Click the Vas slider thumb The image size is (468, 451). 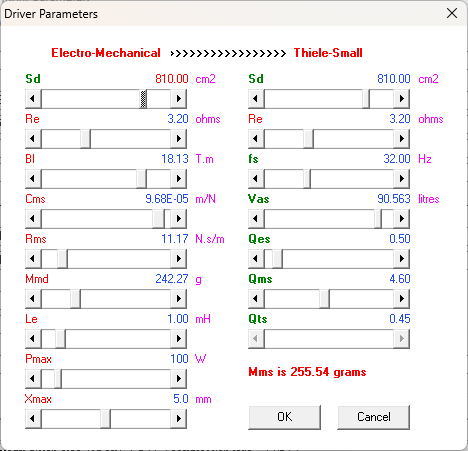(378, 219)
